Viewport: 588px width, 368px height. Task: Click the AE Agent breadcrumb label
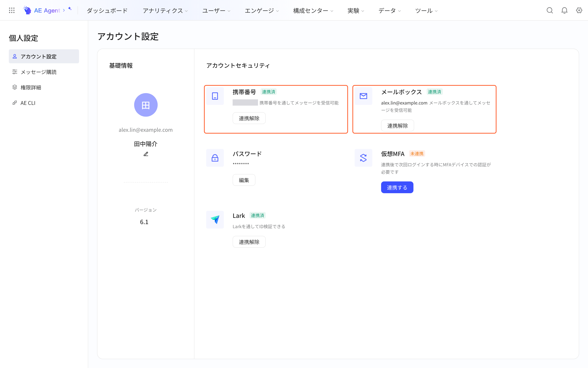click(47, 10)
